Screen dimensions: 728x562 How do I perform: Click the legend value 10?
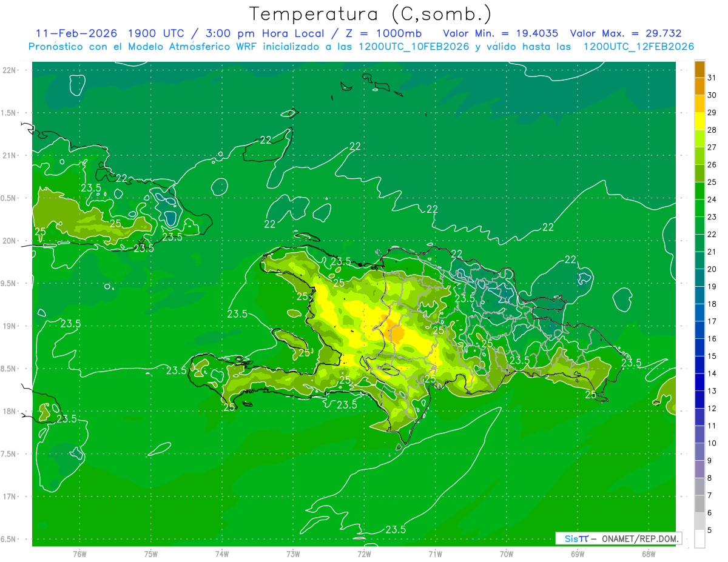712,443
